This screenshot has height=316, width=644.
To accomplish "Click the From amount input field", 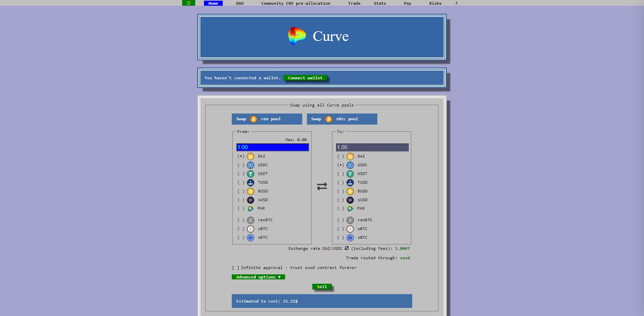I will 273,147.
